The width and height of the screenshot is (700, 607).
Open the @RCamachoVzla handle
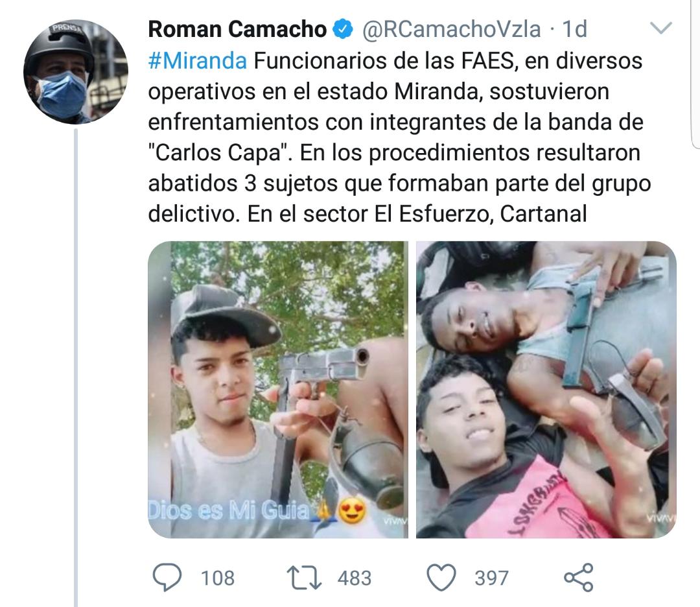451,29
